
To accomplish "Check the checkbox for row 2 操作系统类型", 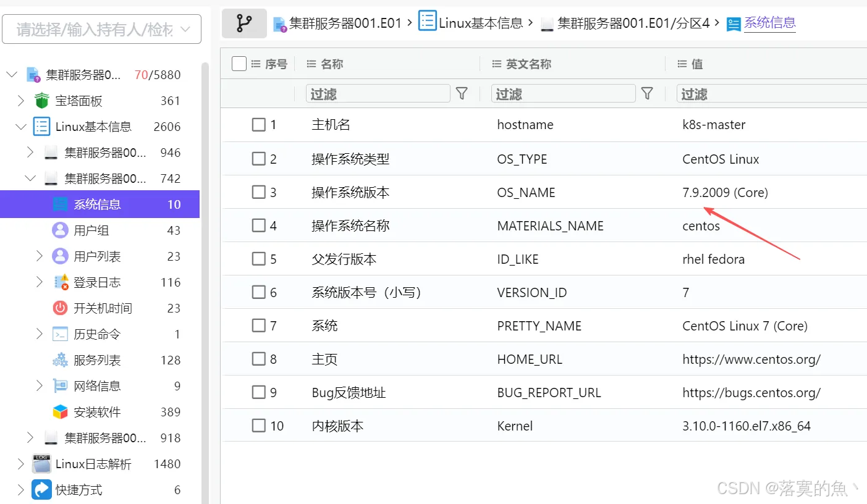I will click(x=259, y=159).
